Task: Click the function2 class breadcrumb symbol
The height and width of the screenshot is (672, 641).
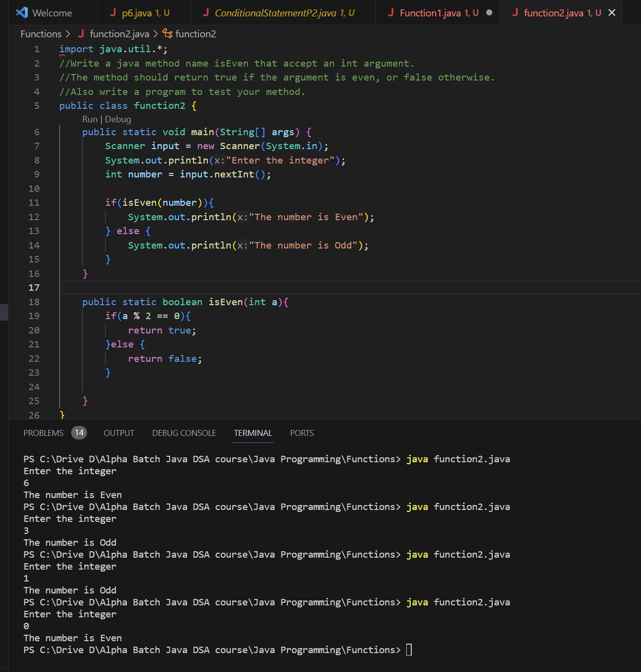Action: [196, 34]
